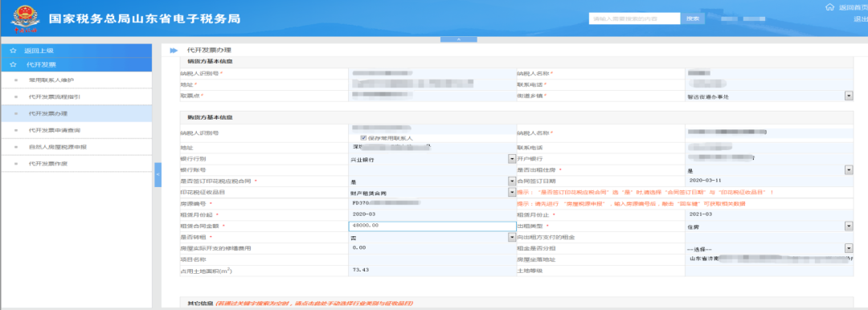This screenshot has width=868, height=310.
Task: Open the 租金是否分担 dropdown
Action: [x=848, y=248]
